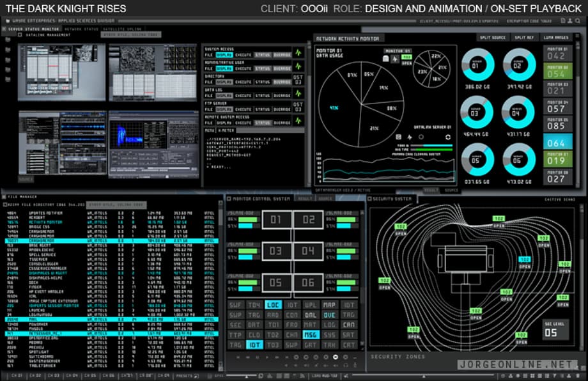Click the Luma Ranges button
Viewport: 588px width, 381px height.
click(557, 38)
